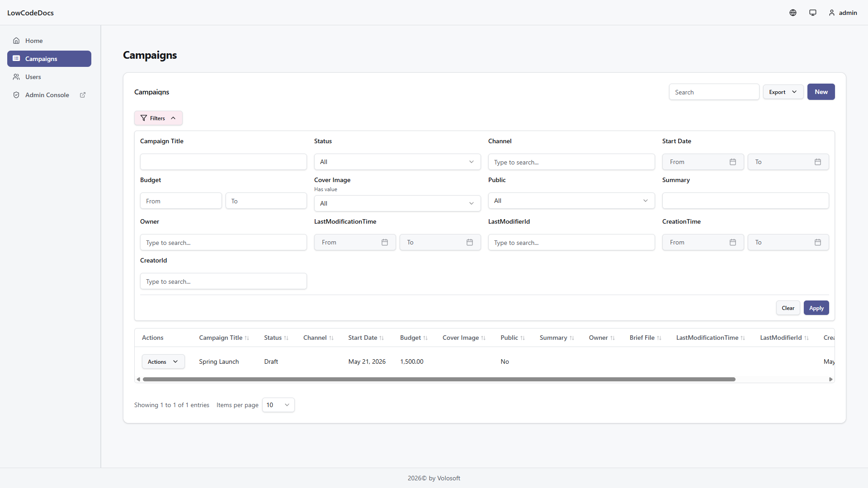
Task: Open Campaigns in sidebar
Action: [x=49, y=59]
